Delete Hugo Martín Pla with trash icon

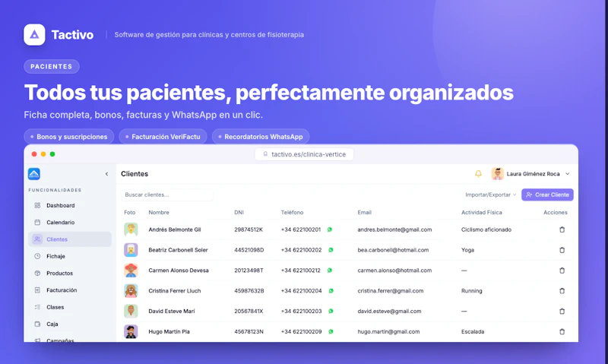[x=562, y=332]
